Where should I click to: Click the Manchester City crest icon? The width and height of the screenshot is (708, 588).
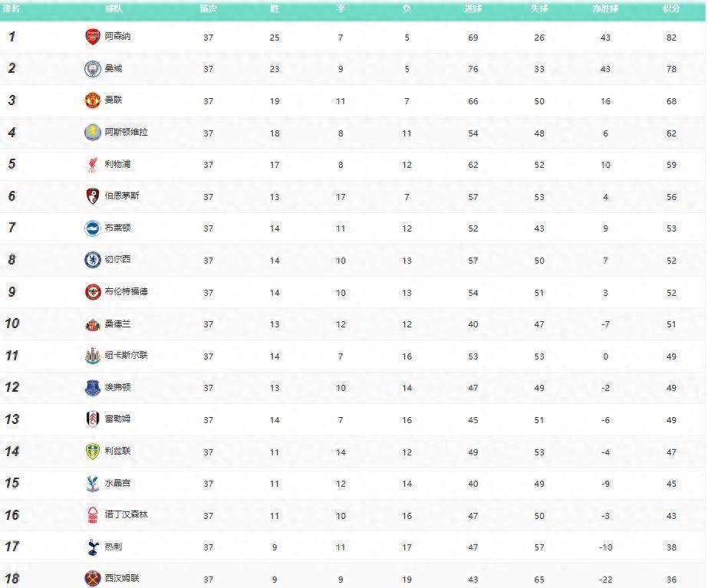[93, 68]
